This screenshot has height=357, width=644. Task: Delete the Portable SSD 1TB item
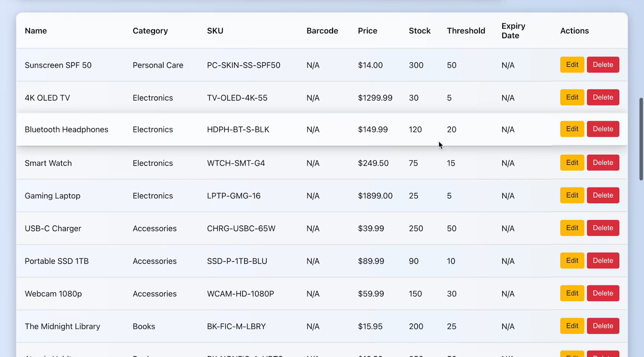[x=603, y=261]
